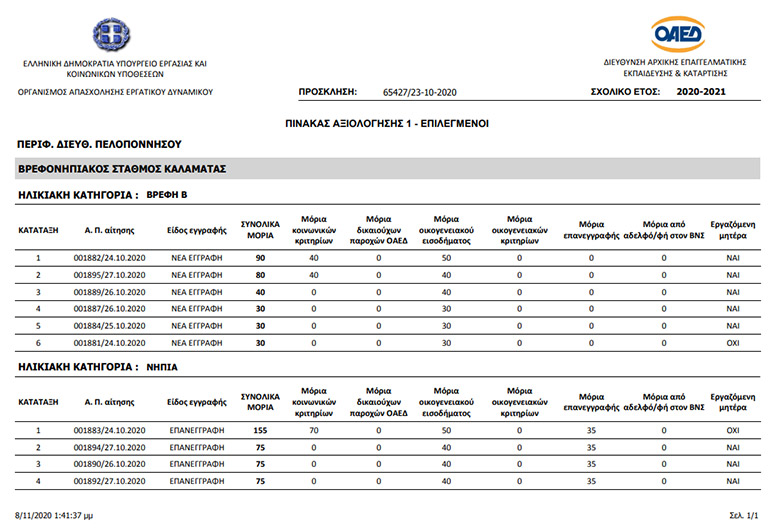770x528 pixels.
Task: Click the OAED logo
Action: click(x=678, y=34)
